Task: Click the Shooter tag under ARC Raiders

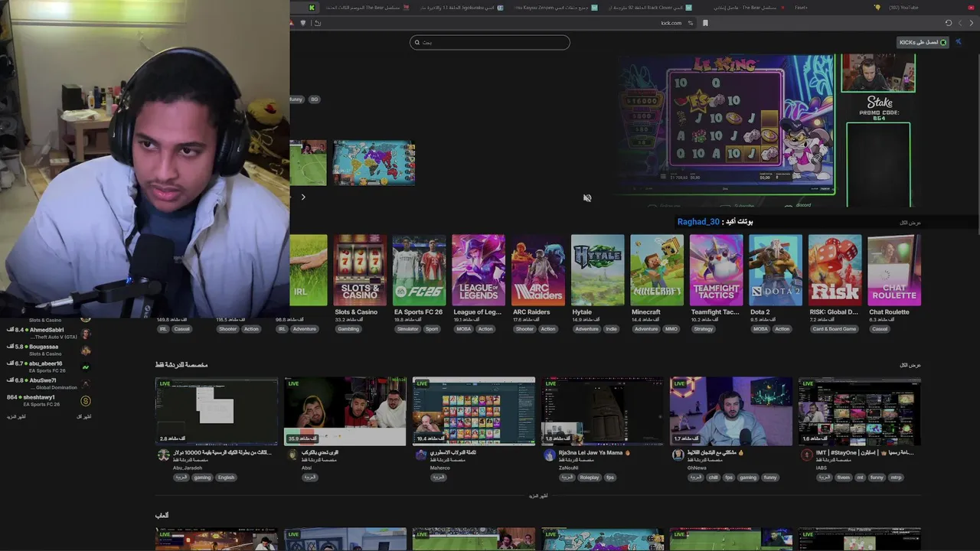Action: click(524, 329)
